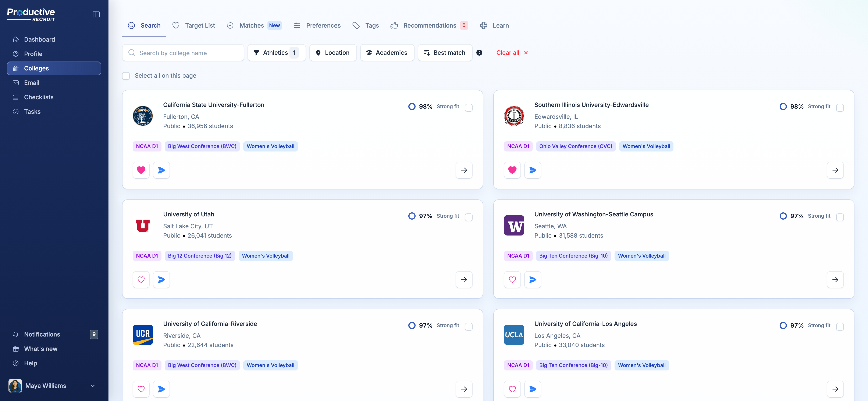Send message to Southern Illinois University-Edwardsville
Screen dimensions: 868x401
tap(532, 170)
